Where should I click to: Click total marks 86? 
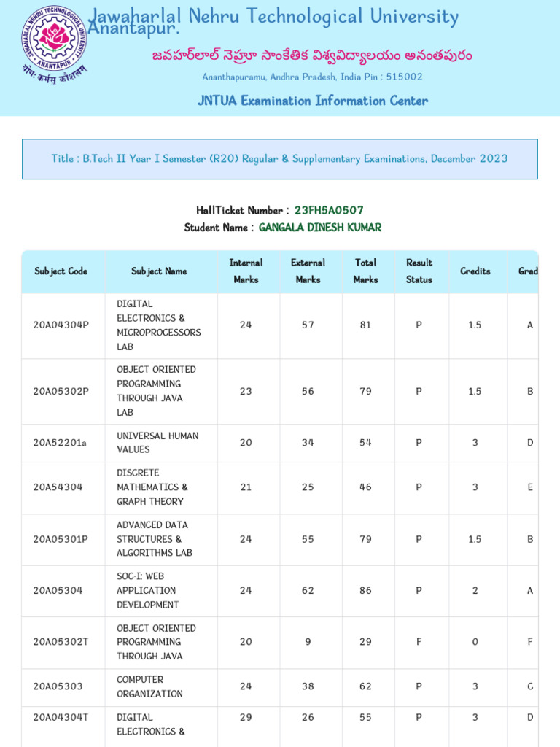366,590
